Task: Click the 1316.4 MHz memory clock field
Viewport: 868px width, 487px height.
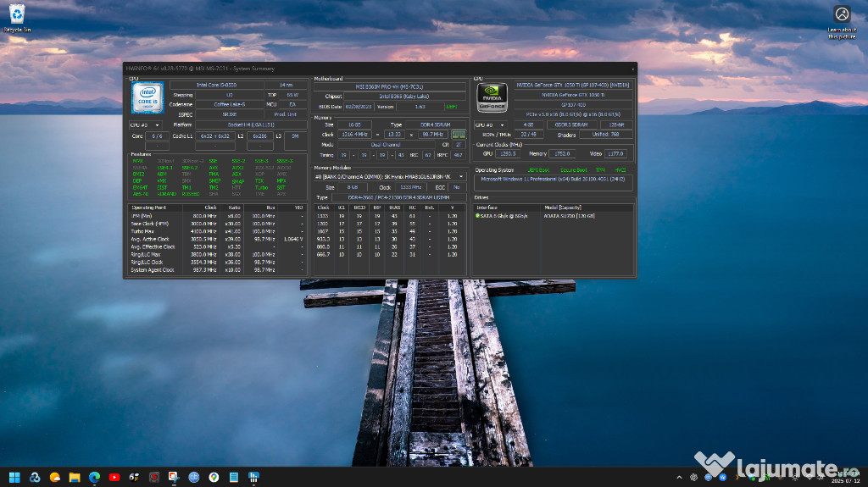Action: coord(355,135)
